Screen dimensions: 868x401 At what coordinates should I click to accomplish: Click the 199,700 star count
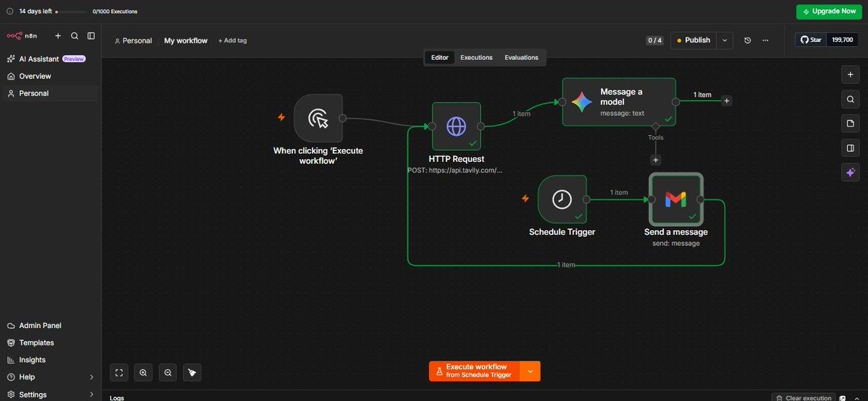click(x=843, y=40)
